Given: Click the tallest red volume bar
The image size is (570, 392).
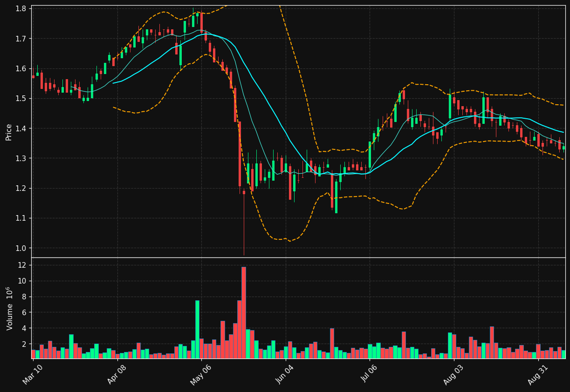Looking at the screenshot, I should click(244, 312).
